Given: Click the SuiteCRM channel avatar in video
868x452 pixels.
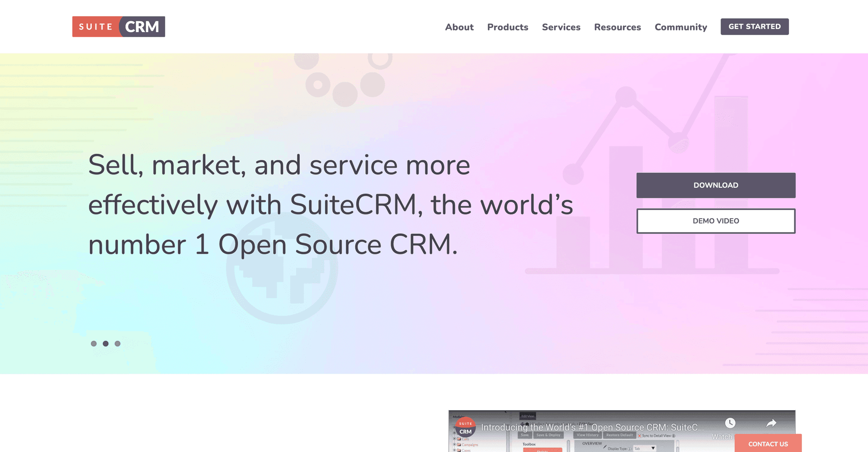Looking at the screenshot, I should (x=466, y=427).
